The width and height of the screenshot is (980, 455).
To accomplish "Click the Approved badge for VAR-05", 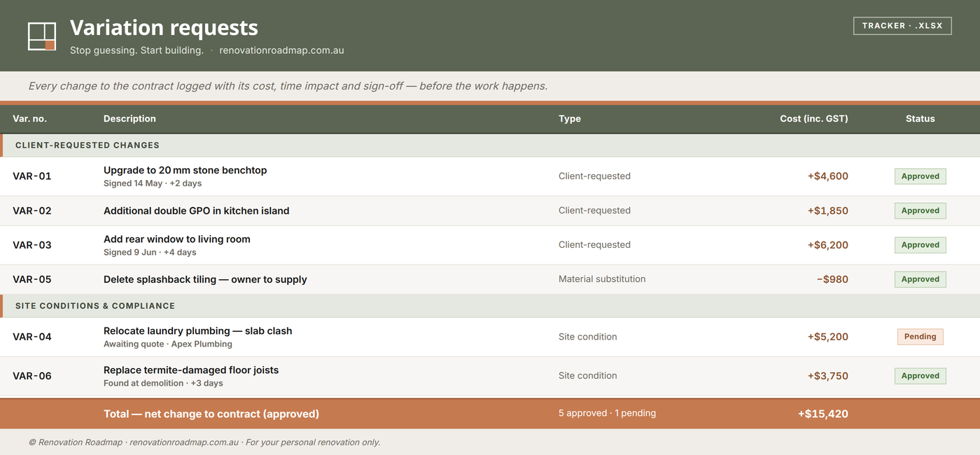I will pyautogui.click(x=920, y=279).
